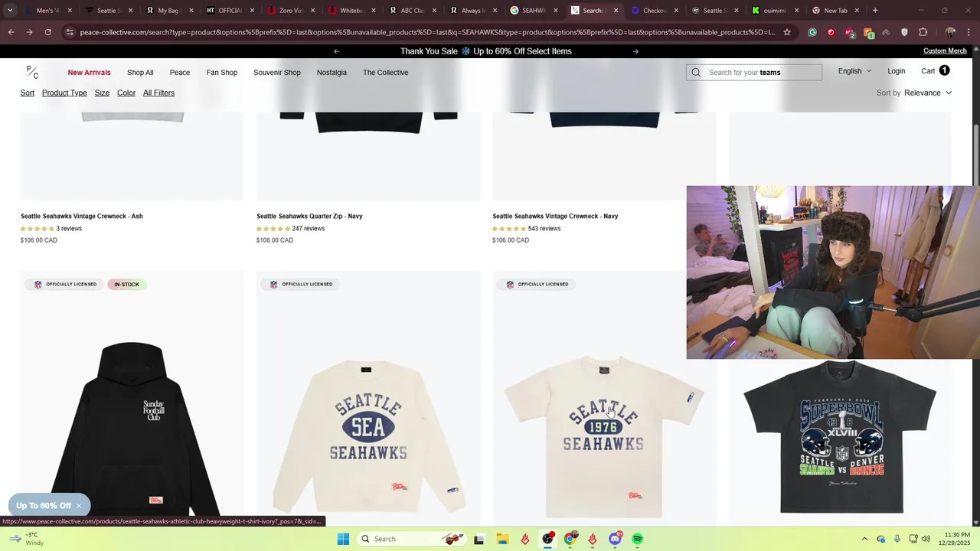Open New Arrivals menu
This screenshot has width=980, height=551.
click(89, 73)
